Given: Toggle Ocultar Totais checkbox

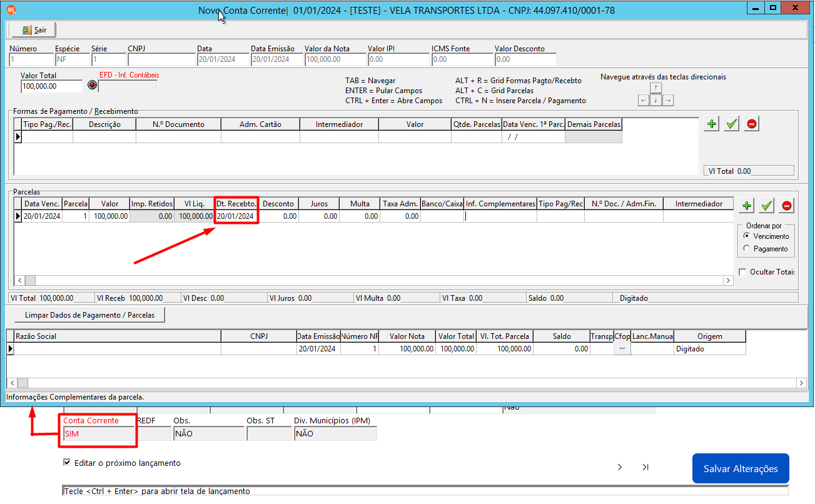Looking at the screenshot, I should (742, 272).
